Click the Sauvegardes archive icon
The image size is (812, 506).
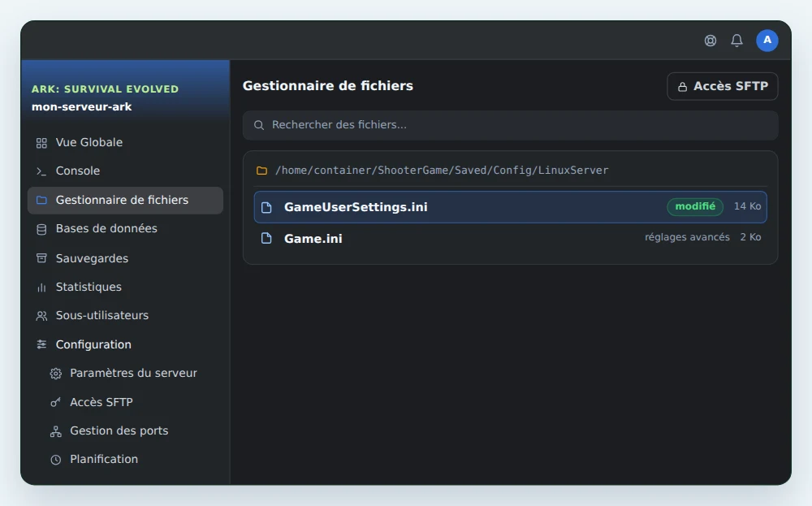click(41, 258)
